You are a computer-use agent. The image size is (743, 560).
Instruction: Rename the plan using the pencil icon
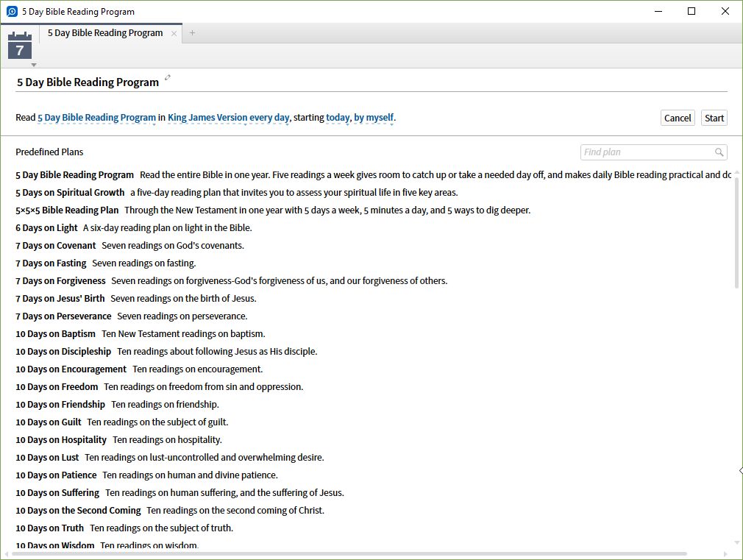(x=168, y=77)
